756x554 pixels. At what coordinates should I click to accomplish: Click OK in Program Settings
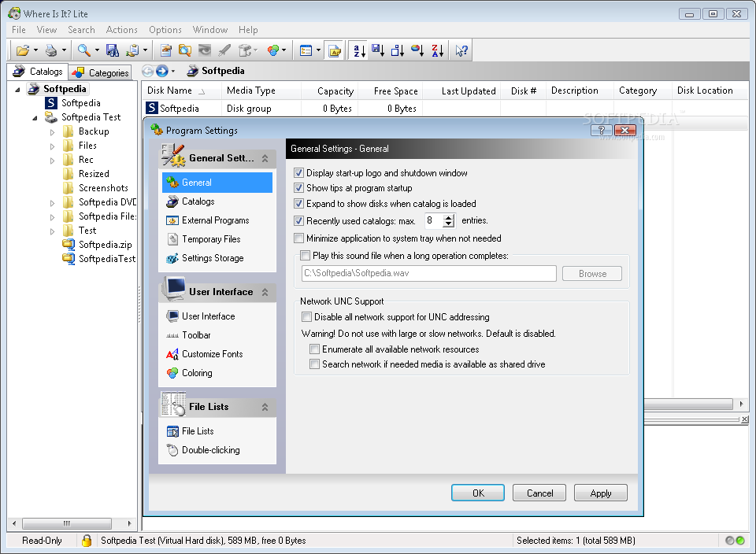coord(478,493)
